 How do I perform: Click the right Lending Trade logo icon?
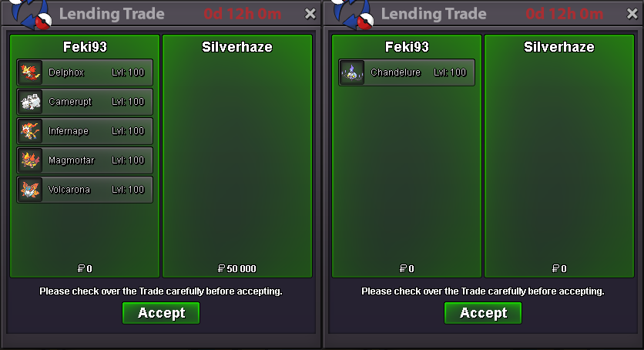pyautogui.click(x=353, y=14)
